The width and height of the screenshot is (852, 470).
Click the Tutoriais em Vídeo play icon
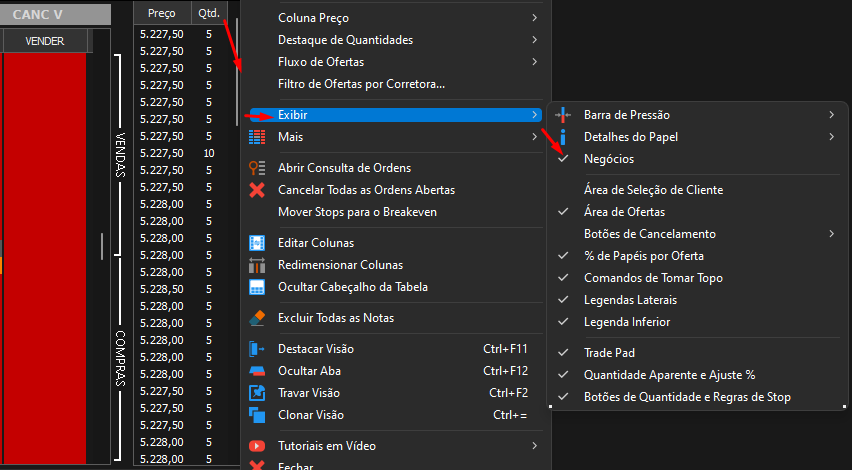tap(257, 446)
